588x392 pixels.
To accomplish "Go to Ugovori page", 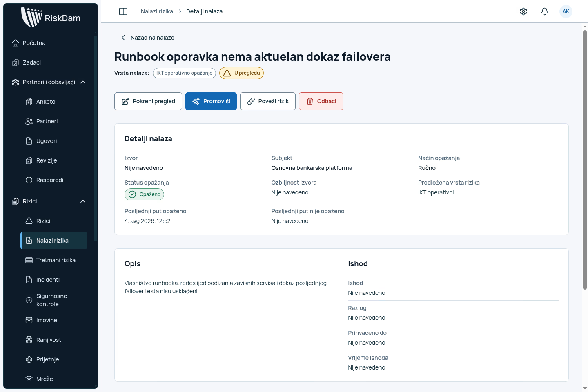I will click(53, 141).
